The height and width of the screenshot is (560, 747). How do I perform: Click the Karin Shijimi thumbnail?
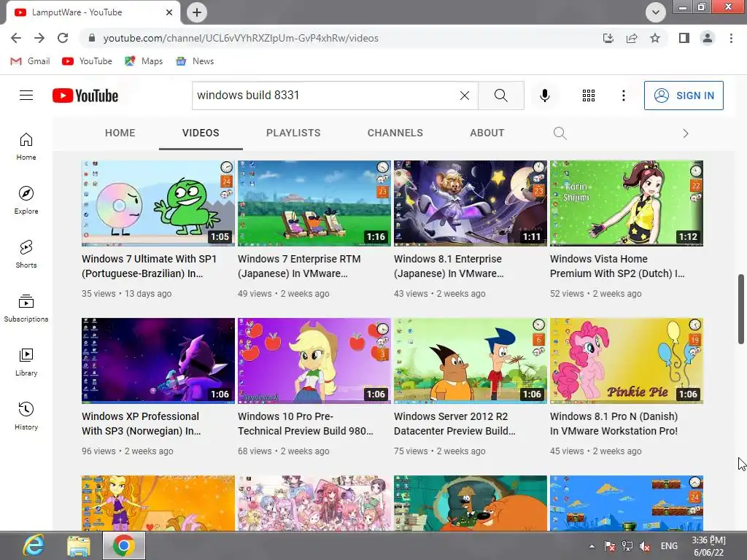pos(627,203)
